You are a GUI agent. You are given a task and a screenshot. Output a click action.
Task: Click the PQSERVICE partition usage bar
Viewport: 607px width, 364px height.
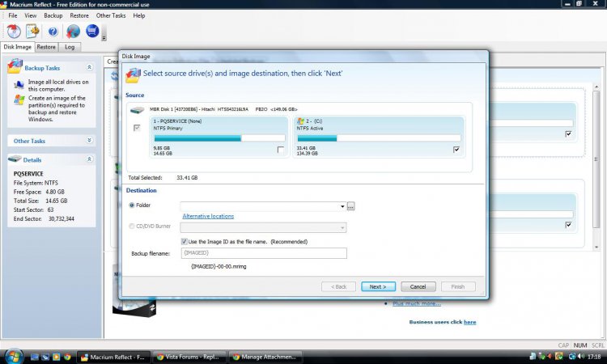219,138
